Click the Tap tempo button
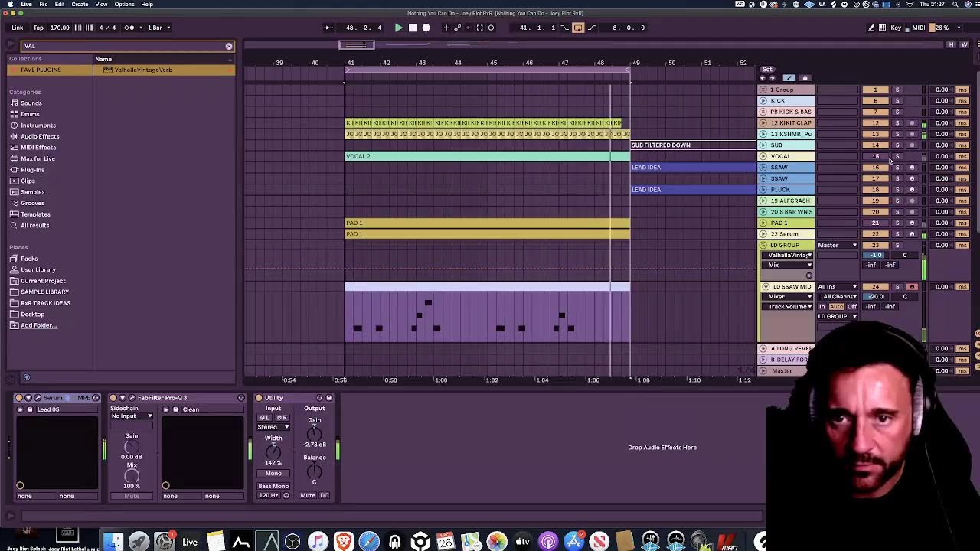The height and width of the screenshot is (551, 980). pos(38,28)
